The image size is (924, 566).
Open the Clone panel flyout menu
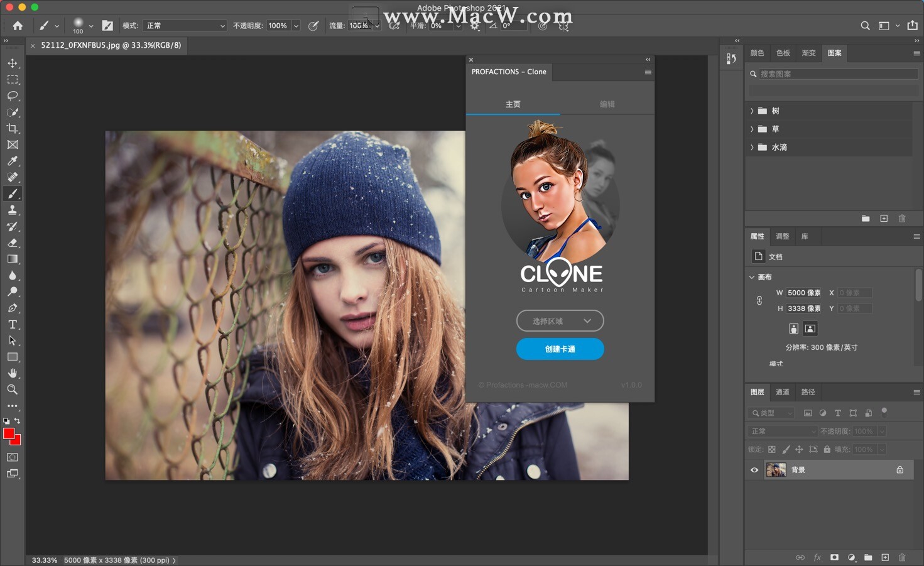(x=648, y=72)
